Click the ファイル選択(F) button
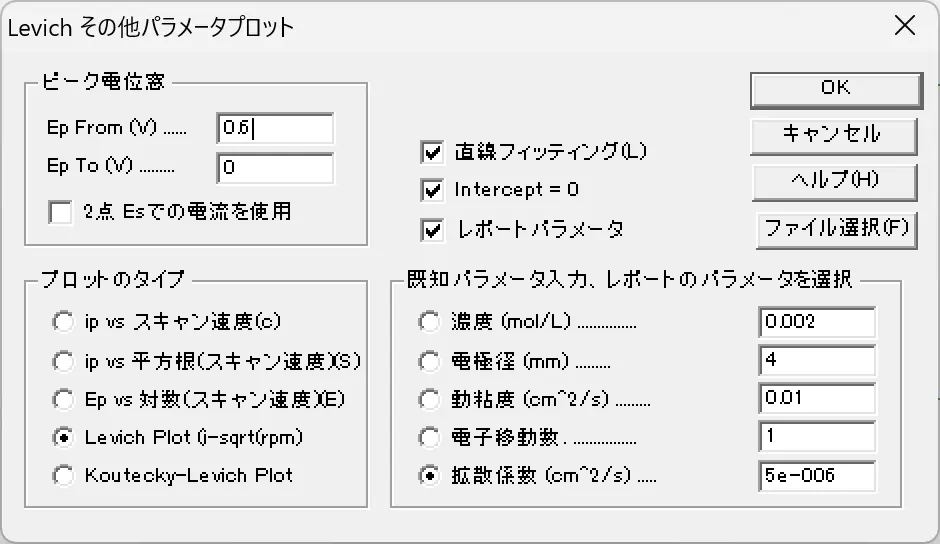This screenshot has height=544, width=940. [x=835, y=227]
